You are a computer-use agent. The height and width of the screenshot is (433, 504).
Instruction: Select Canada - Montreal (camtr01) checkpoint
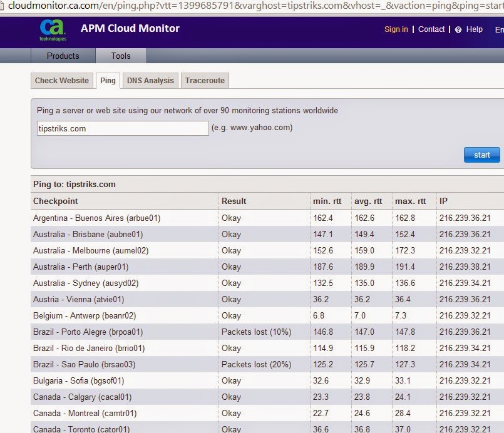click(x=85, y=414)
